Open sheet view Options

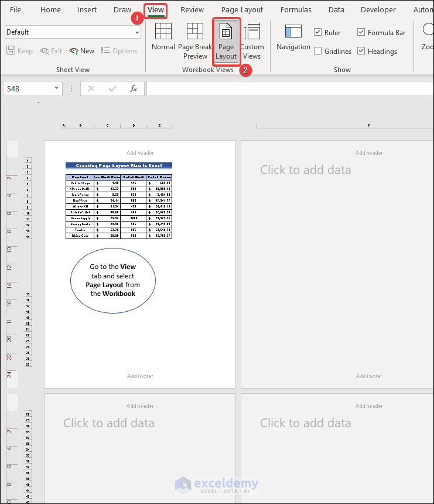click(x=119, y=51)
